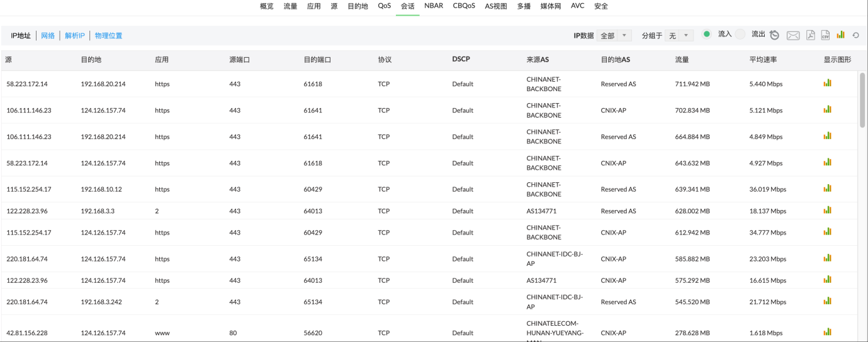This screenshot has width=868, height=342.
Task: Select the 流出 outbound radio button
Action: pyautogui.click(x=740, y=34)
